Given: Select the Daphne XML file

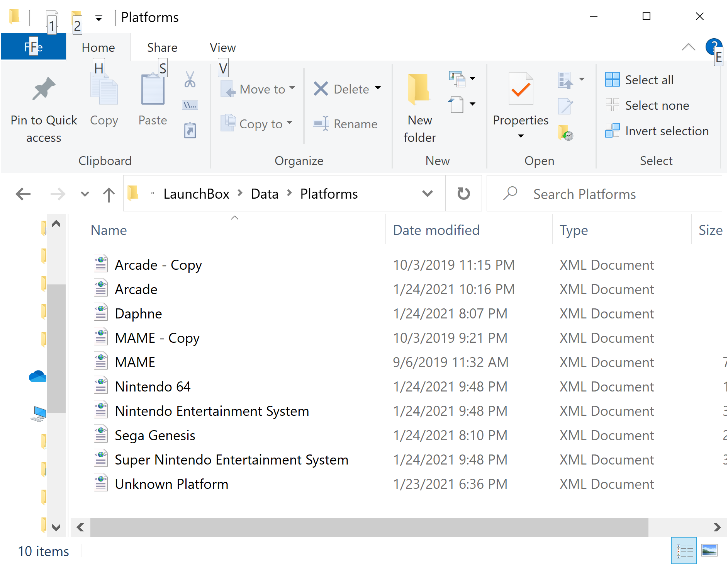Looking at the screenshot, I should 138,313.
